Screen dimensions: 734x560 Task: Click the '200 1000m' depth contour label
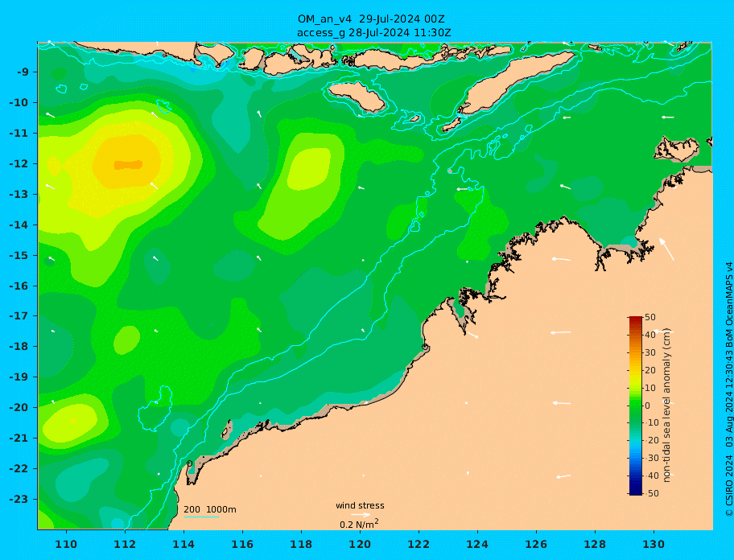210,509
